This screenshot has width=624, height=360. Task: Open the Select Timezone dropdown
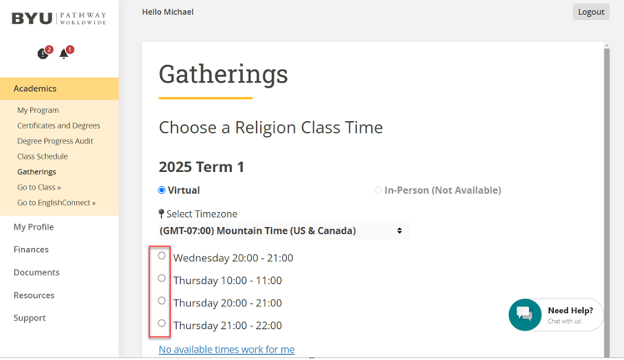283,231
